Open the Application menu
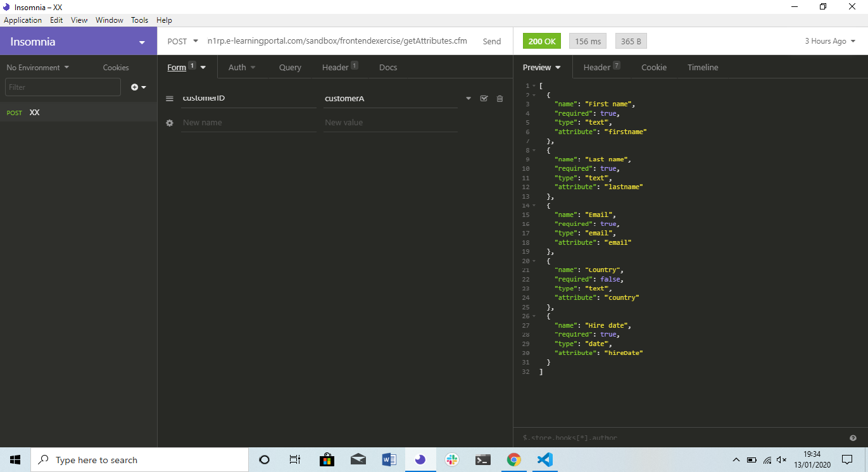 click(23, 20)
